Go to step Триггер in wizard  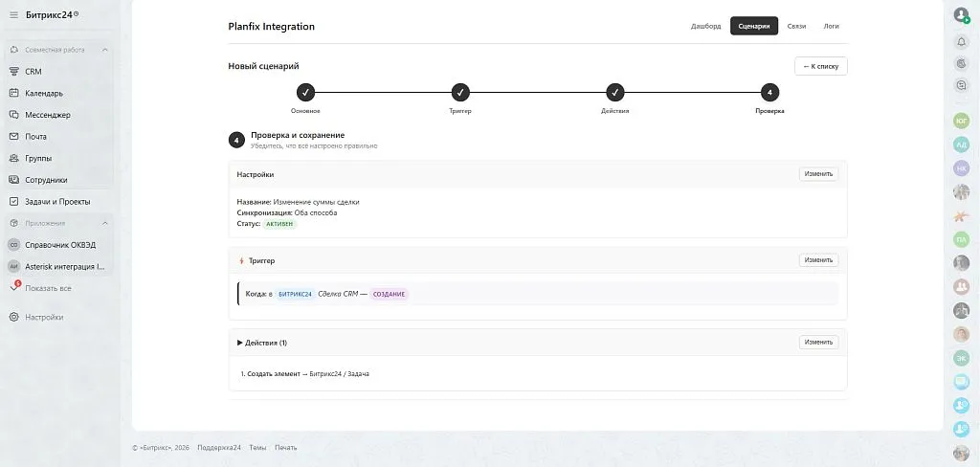pos(460,93)
